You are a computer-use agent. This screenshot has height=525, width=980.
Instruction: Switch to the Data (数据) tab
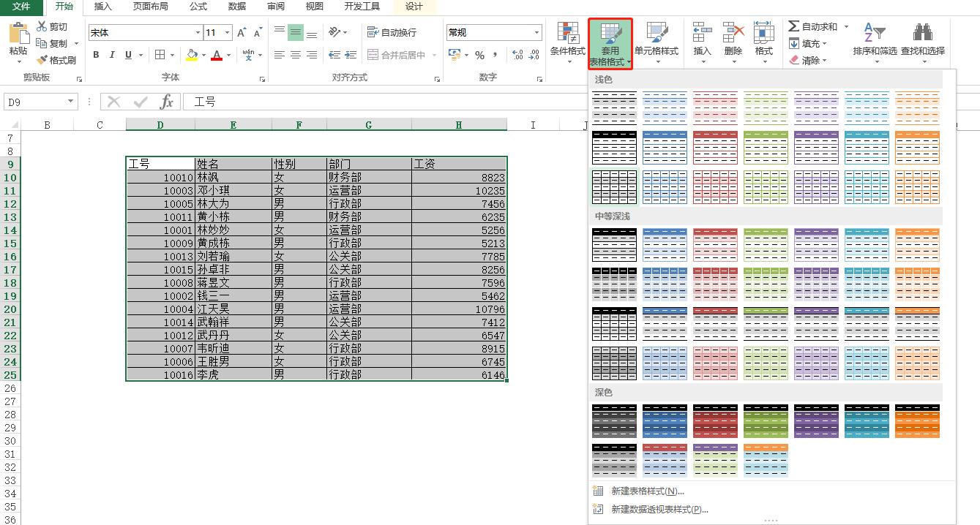point(237,7)
